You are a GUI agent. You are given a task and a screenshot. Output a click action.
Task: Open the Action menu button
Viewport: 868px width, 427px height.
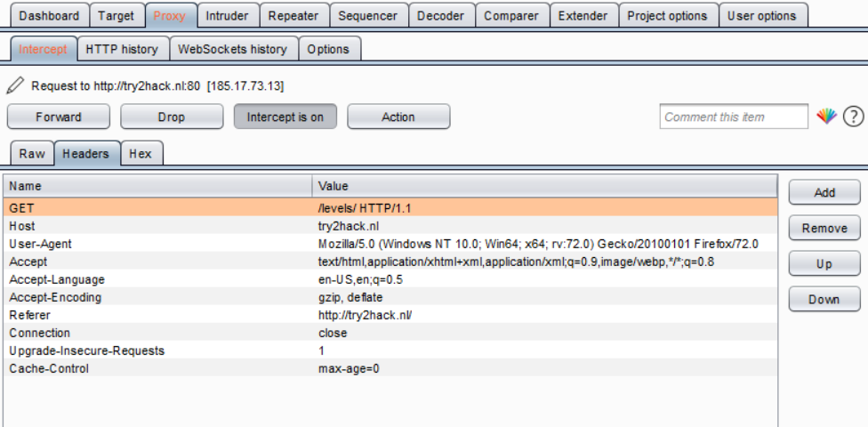point(398,117)
